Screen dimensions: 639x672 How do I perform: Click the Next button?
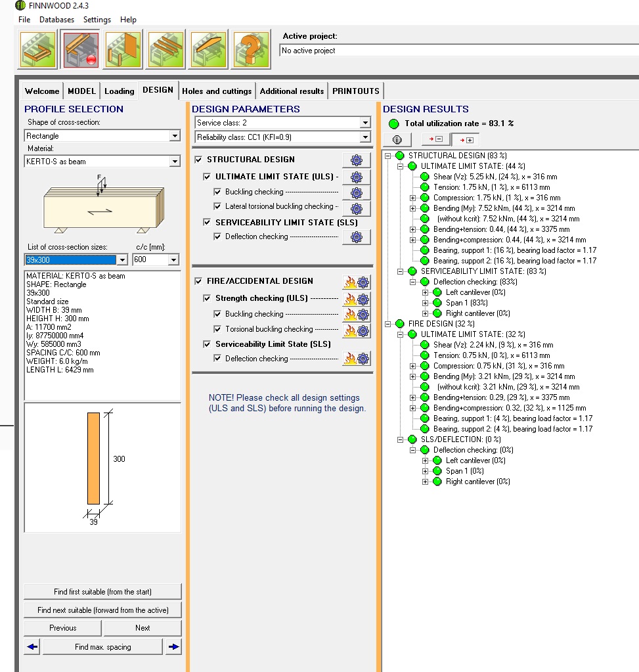[143, 628]
